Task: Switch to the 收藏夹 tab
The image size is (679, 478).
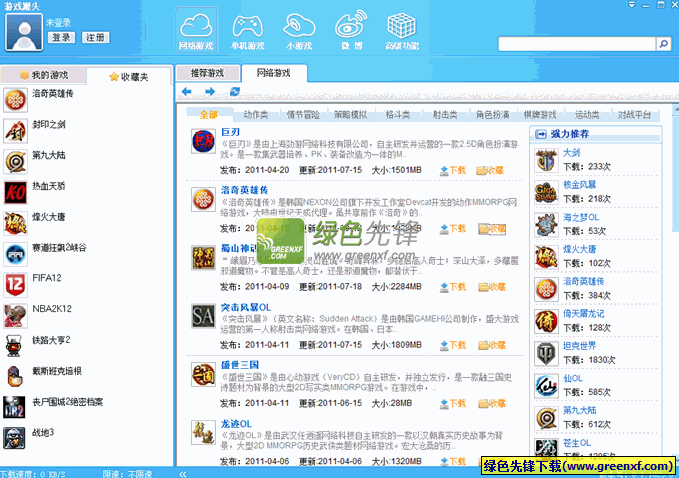Action: [x=129, y=77]
